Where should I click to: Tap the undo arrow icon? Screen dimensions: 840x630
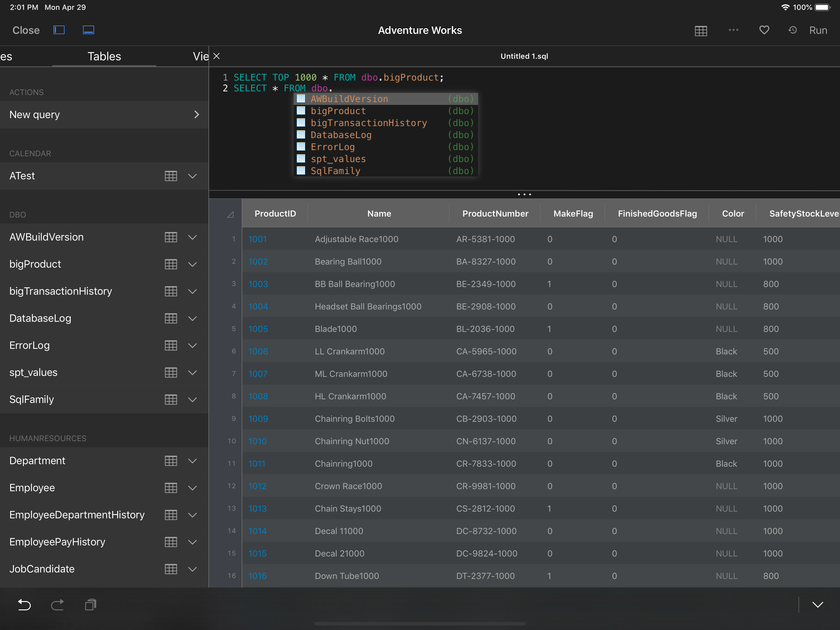point(24,604)
